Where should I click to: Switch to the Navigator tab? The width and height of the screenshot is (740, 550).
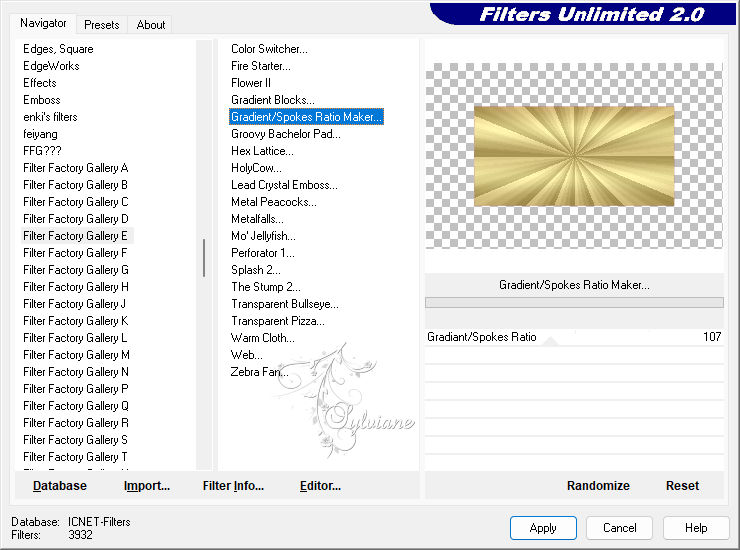point(43,23)
